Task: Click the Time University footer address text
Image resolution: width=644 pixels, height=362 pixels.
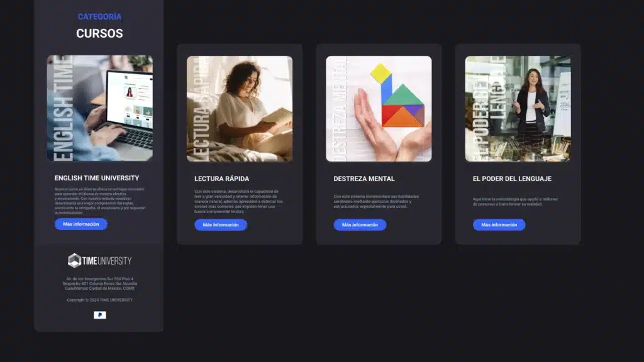Action: click(x=100, y=283)
